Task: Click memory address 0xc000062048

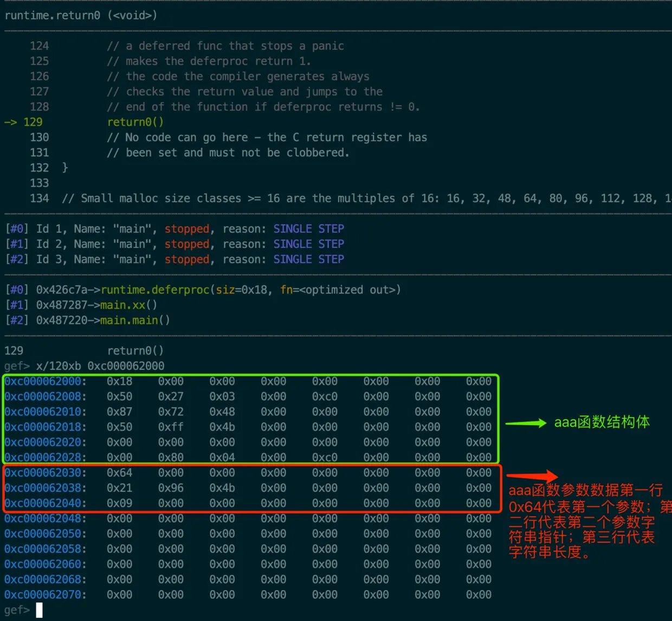Action: pos(43,518)
